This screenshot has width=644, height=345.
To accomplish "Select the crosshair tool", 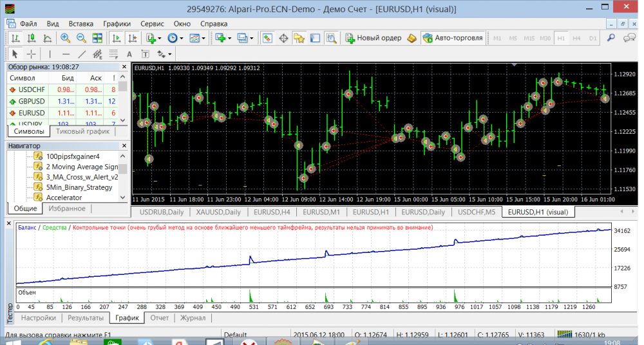I will tap(31, 54).
